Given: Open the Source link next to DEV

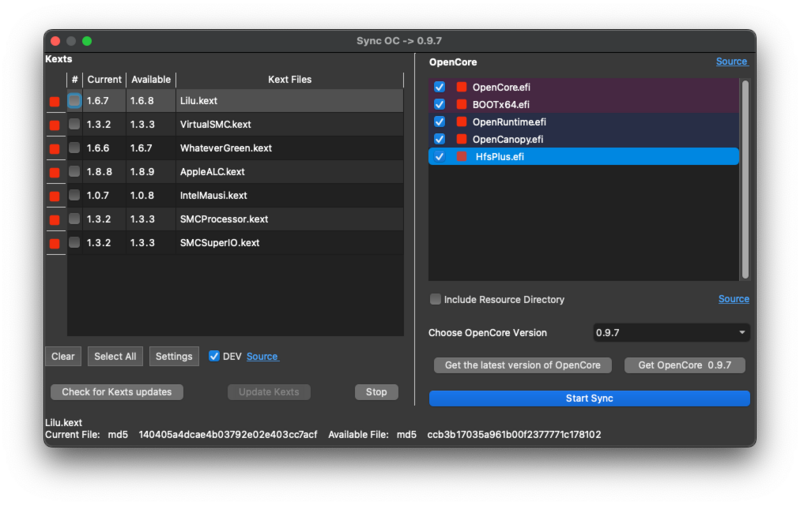Looking at the screenshot, I should tap(262, 357).
